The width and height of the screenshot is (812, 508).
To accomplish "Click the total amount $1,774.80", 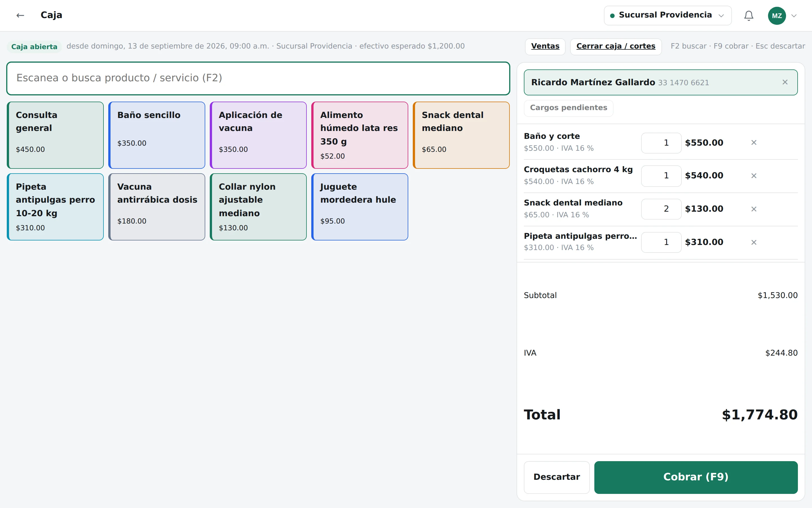I will point(760,415).
